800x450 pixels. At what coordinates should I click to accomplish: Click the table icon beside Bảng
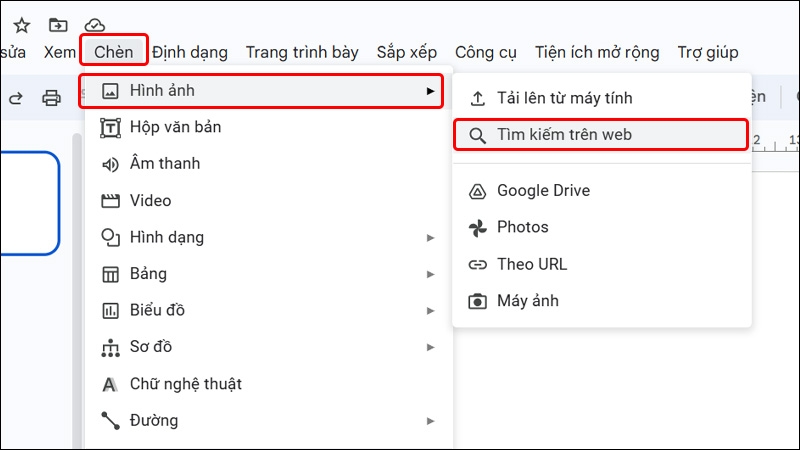[x=110, y=274]
